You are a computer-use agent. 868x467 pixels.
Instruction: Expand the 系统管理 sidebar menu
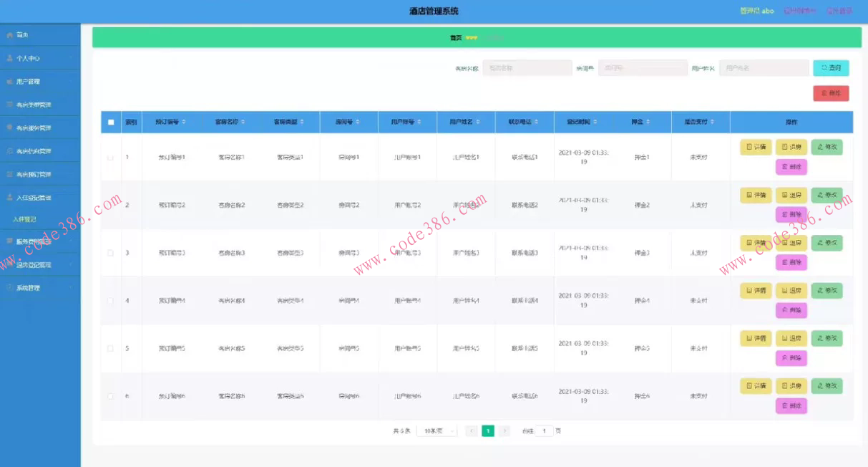pyautogui.click(x=40, y=288)
